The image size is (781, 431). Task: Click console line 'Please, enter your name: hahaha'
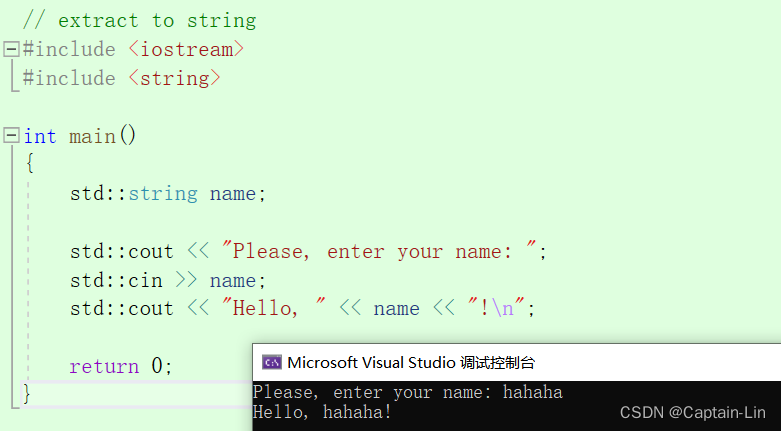click(408, 392)
